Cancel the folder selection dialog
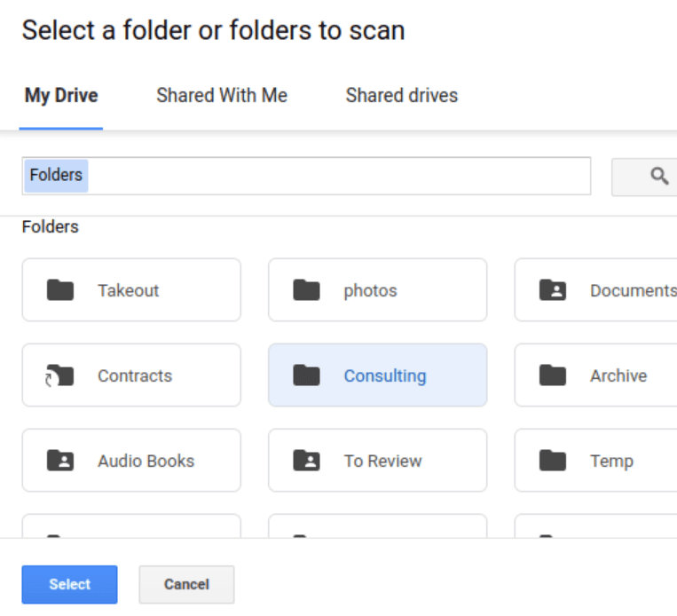Viewport: 677px width, 616px height. point(186,584)
